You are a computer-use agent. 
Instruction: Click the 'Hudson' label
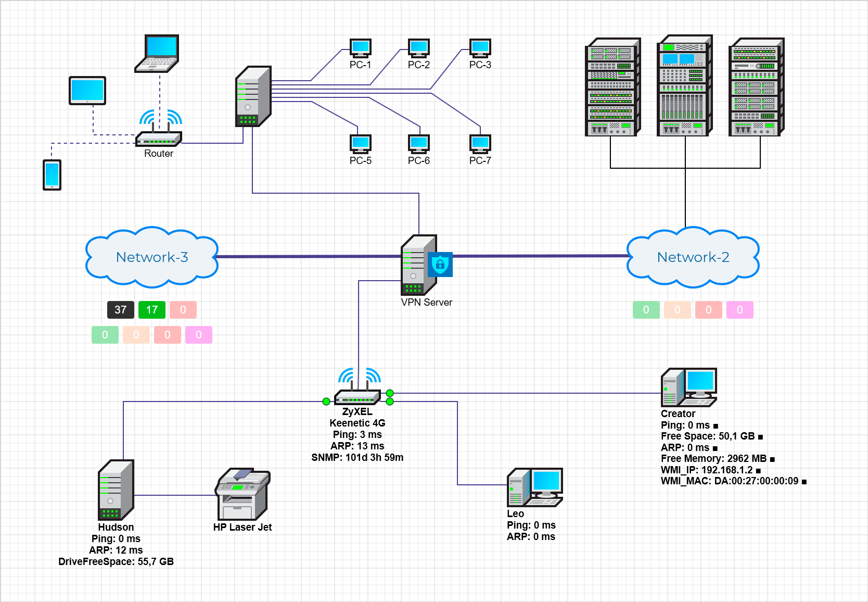pyautogui.click(x=116, y=527)
